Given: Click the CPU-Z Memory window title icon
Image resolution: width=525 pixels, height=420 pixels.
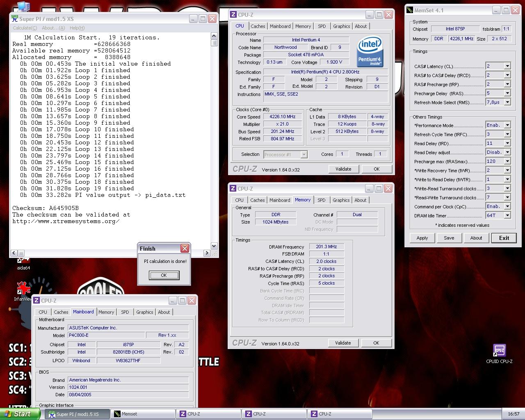Looking at the screenshot, I should coord(233,188).
